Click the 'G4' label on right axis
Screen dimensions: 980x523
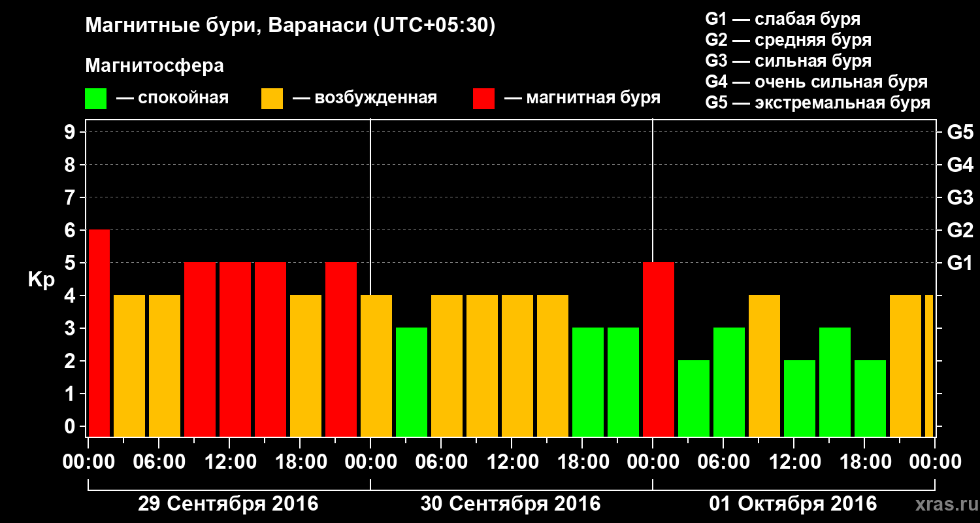coord(960,165)
